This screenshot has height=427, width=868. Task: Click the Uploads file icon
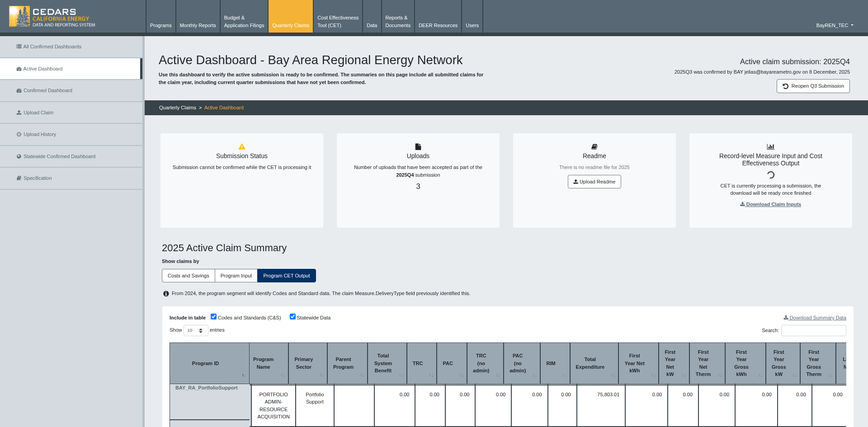click(x=418, y=146)
